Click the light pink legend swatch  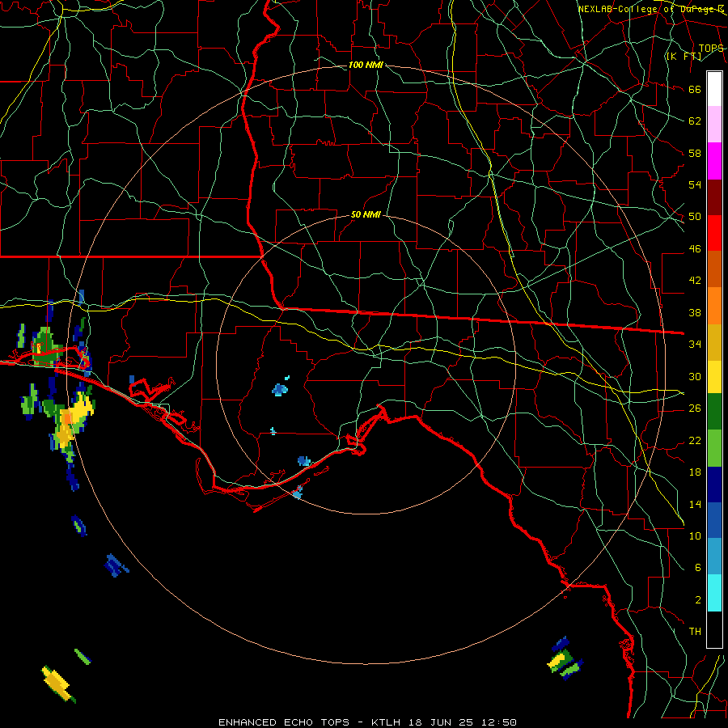tap(714, 125)
